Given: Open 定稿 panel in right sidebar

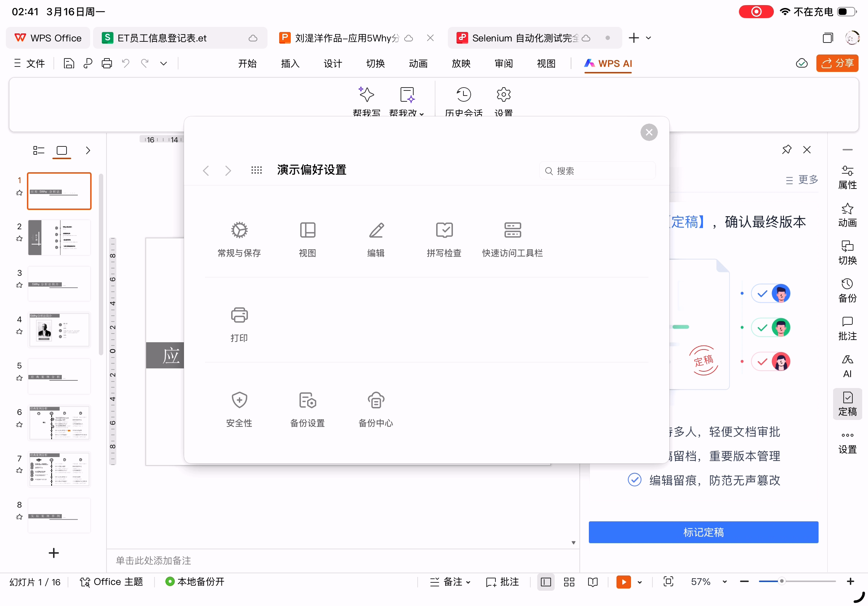Looking at the screenshot, I should coord(847,404).
